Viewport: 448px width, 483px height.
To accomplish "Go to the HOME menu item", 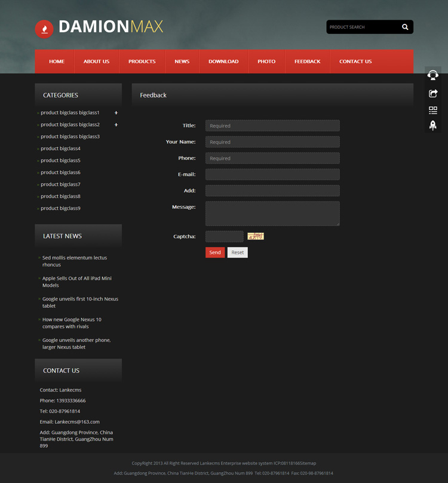I will point(57,62).
